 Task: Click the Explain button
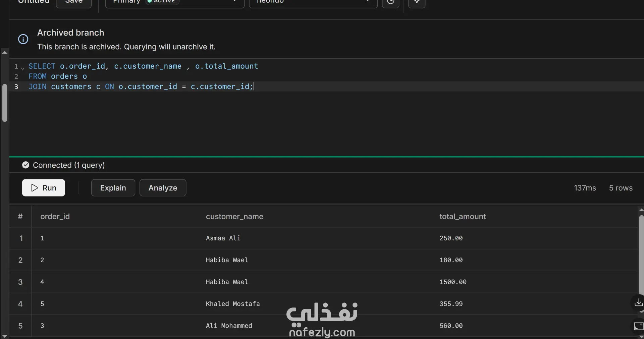(x=113, y=188)
